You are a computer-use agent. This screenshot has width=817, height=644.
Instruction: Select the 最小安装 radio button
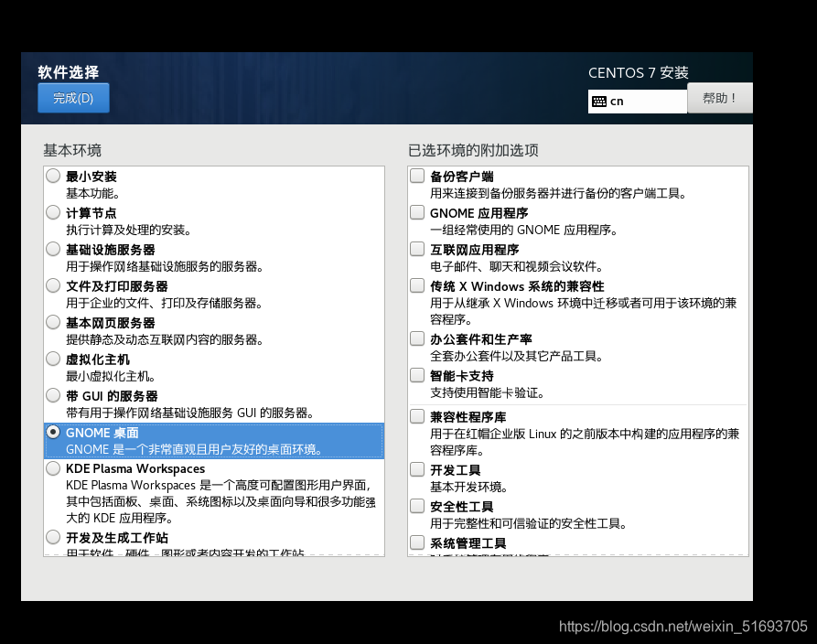(53, 176)
